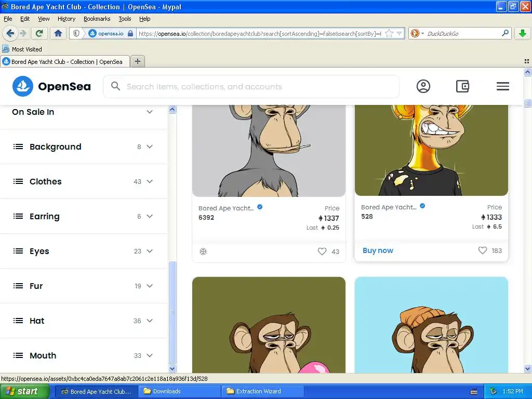This screenshot has width=532, height=399.
Task: Open the OpenSea hamburger menu
Action: (x=502, y=86)
